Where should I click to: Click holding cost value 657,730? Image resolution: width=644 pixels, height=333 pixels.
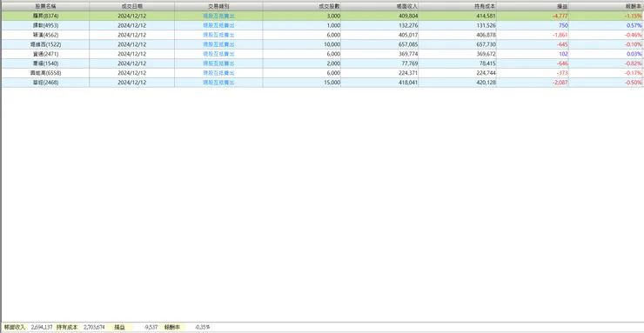486,44
